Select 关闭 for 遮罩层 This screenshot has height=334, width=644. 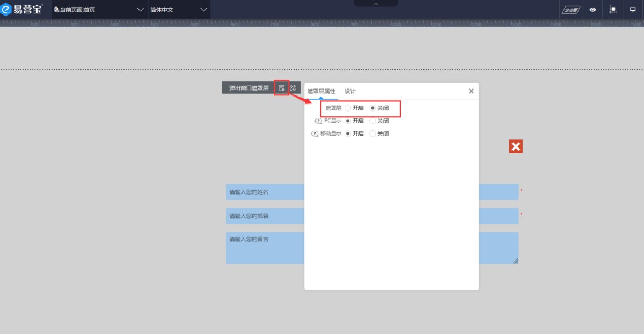[373, 108]
